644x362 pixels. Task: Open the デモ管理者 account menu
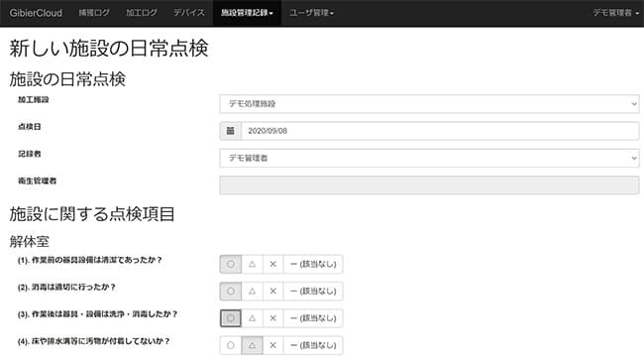(615, 13)
